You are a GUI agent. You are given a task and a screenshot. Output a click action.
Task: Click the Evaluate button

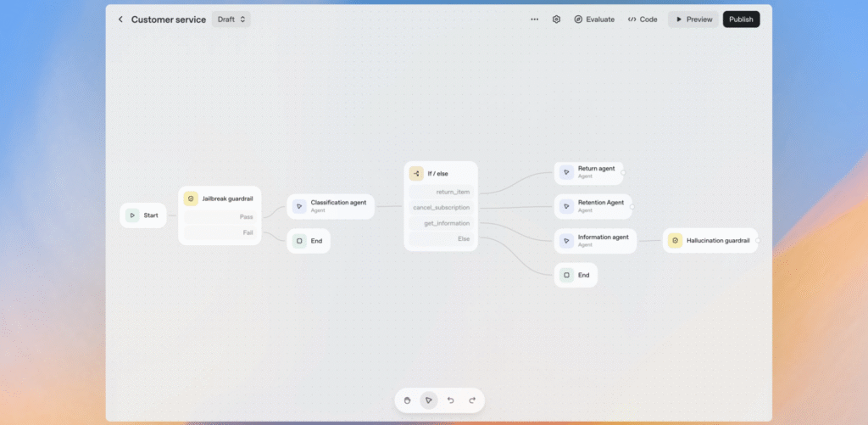pos(594,20)
